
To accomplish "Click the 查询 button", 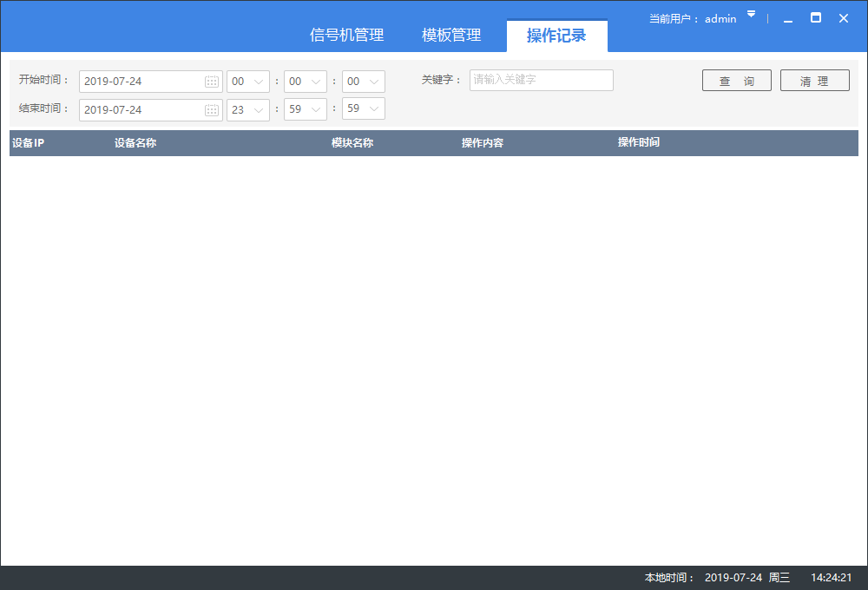I will coord(736,81).
